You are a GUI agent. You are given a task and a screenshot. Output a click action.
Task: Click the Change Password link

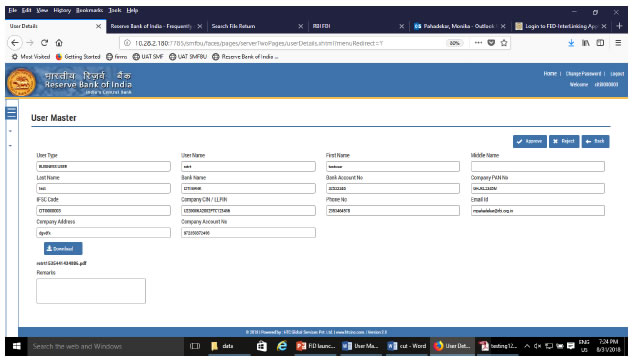[x=583, y=73]
